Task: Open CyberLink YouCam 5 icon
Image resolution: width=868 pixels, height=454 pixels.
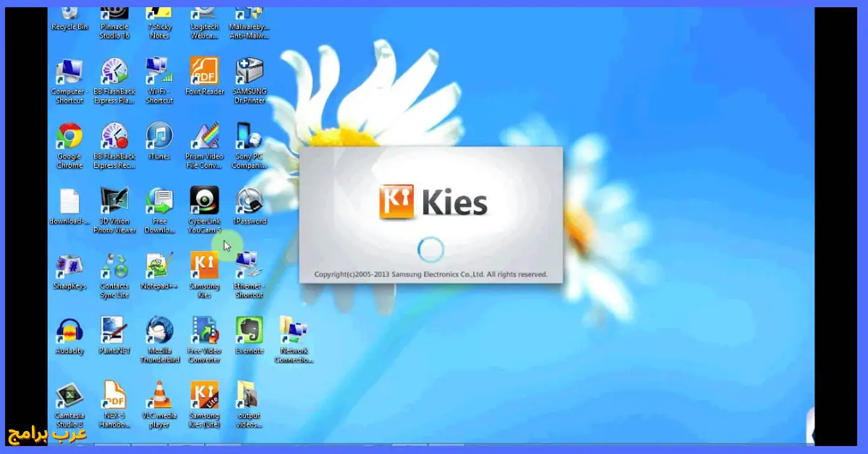Action: coord(205,211)
